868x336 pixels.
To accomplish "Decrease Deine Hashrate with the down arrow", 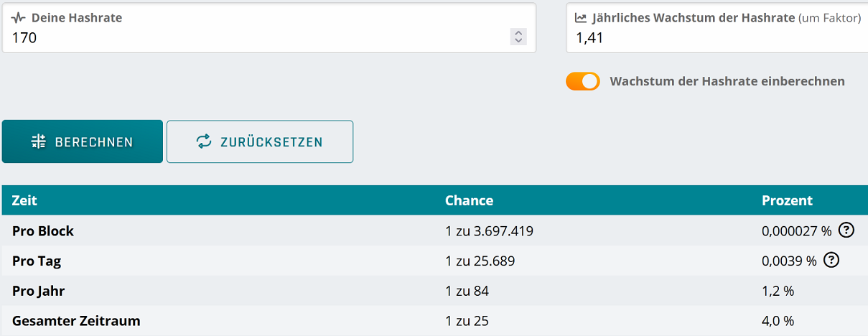I will (518, 40).
